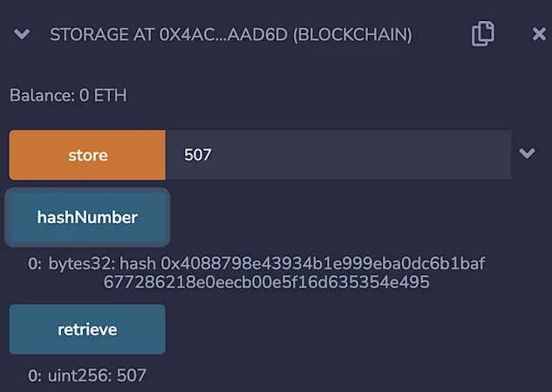552x392 pixels.
Task: Click the 0: index of hashNumber output
Action: (x=35, y=264)
